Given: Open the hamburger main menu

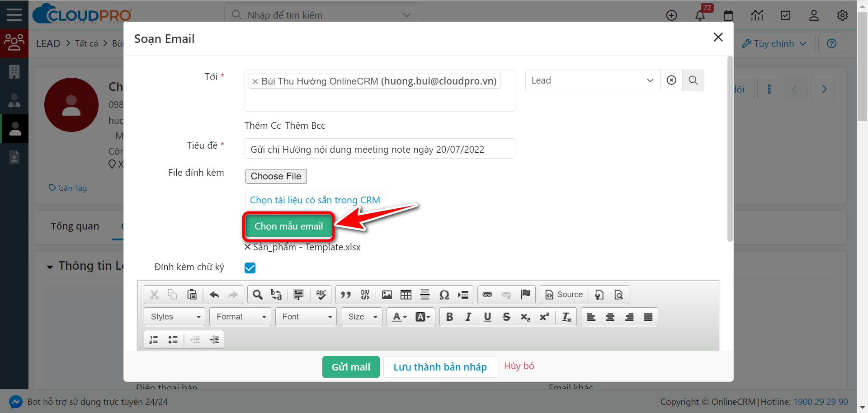Looking at the screenshot, I should (14, 14).
